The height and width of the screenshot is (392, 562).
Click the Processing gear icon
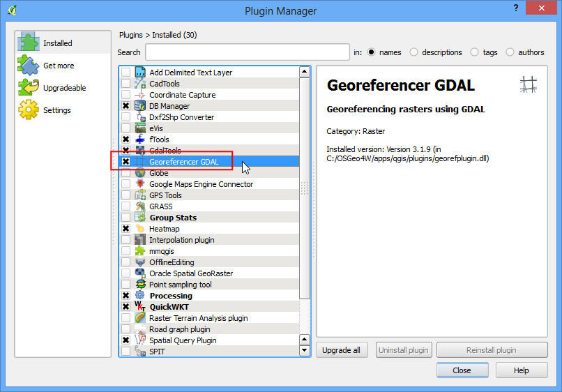pyautogui.click(x=139, y=296)
